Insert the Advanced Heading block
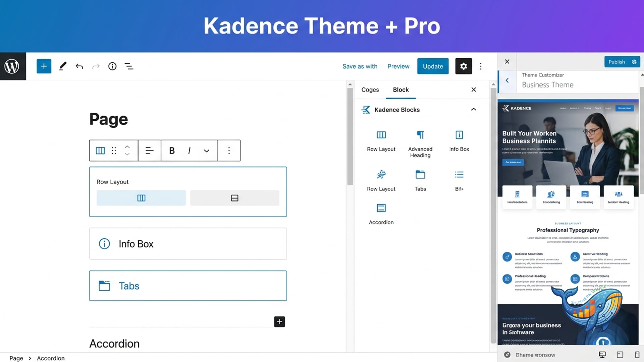 click(420, 144)
